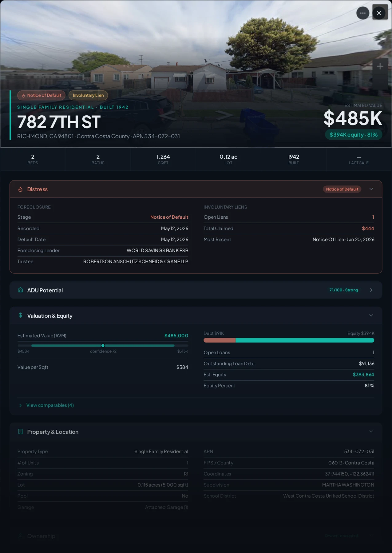This screenshot has width=392, height=553.
Task: Open View comparables (4) link
Action: [x=50, y=405]
